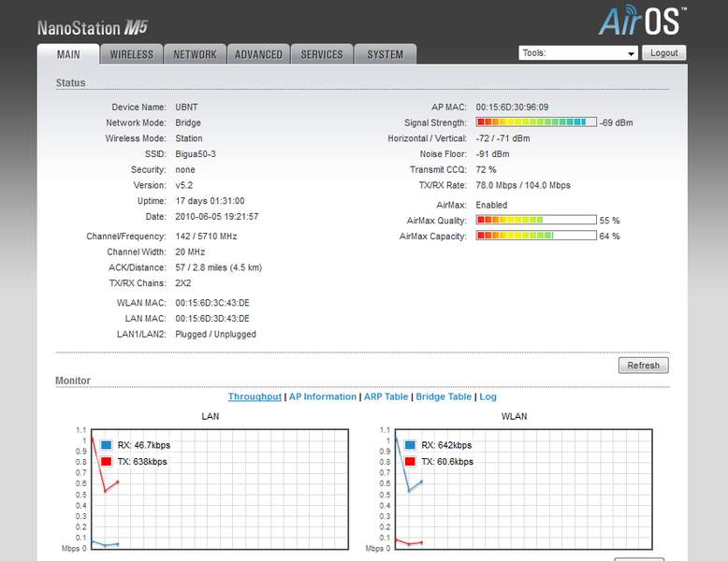The height and width of the screenshot is (561, 728).
Task: Open the Bridge Table link
Action: [444, 396]
